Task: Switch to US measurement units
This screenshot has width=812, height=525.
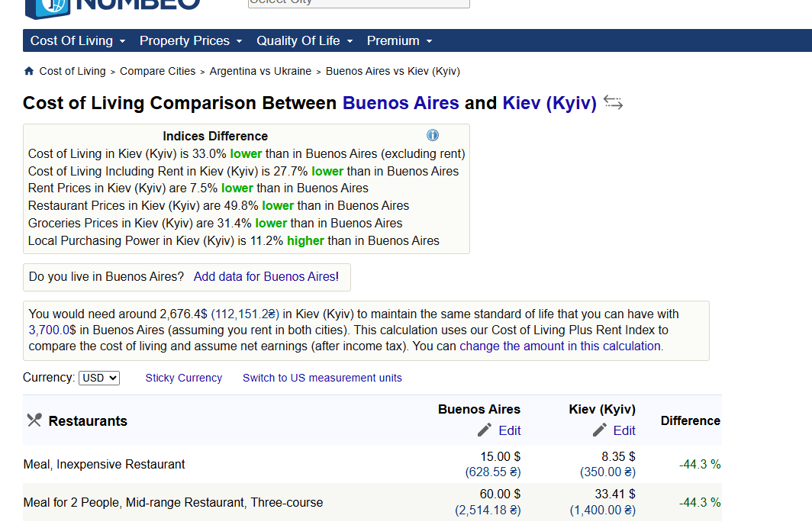Action: (x=322, y=378)
